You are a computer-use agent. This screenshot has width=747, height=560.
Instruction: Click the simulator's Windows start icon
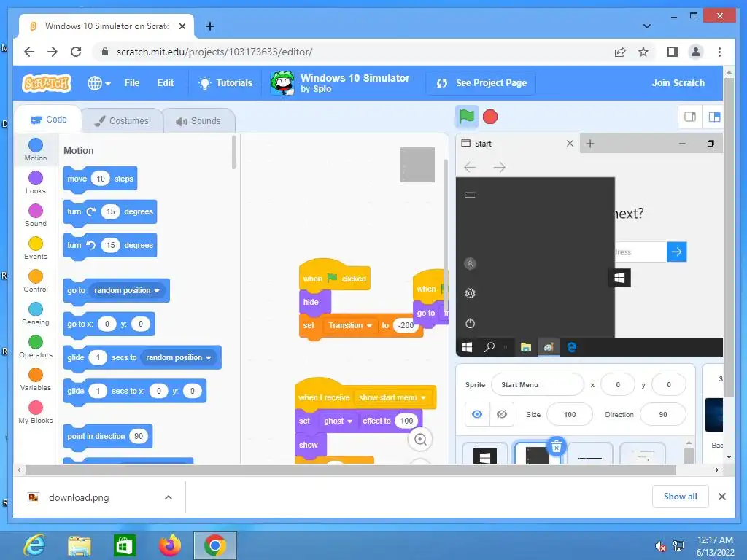(x=467, y=347)
